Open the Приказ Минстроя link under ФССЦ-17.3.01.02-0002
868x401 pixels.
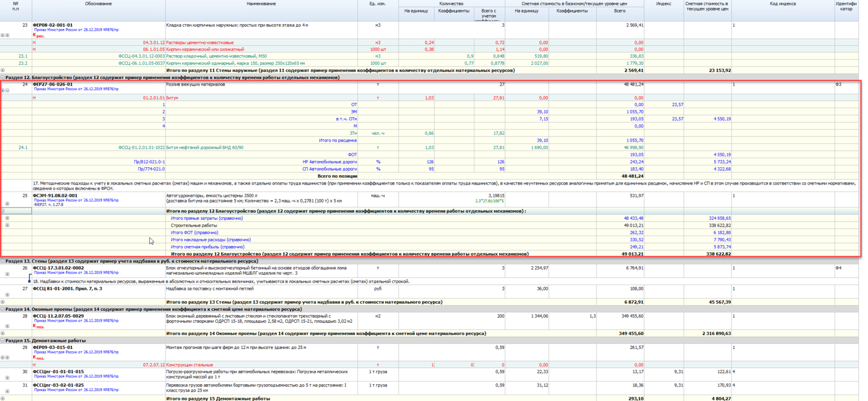coord(76,273)
